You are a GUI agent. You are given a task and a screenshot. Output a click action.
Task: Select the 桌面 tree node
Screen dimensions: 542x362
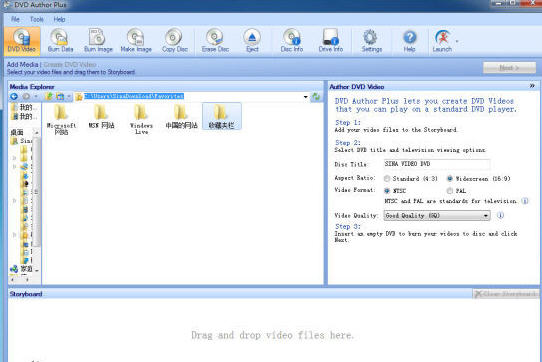[x=17, y=132]
